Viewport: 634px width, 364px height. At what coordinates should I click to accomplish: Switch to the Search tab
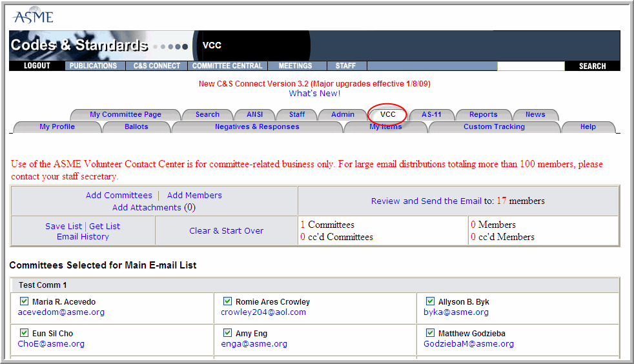coord(207,115)
